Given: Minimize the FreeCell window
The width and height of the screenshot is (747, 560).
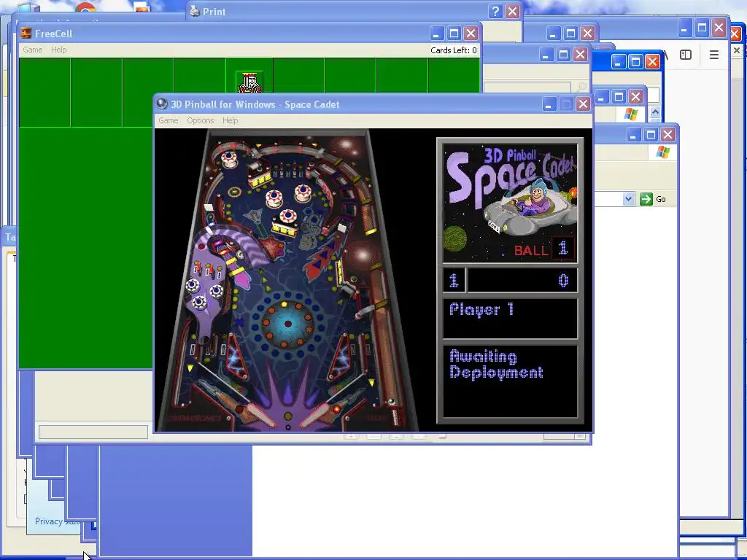Looking at the screenshot, I should [x=436, y=34].
